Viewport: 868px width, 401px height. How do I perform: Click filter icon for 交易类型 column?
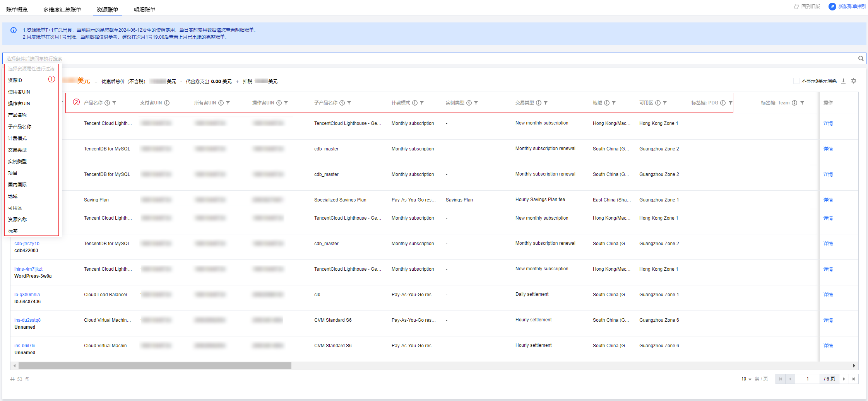(546, 103)
